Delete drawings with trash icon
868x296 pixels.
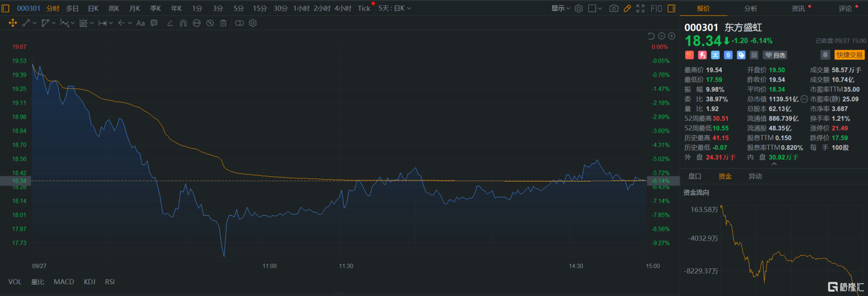tap(223, 23)
